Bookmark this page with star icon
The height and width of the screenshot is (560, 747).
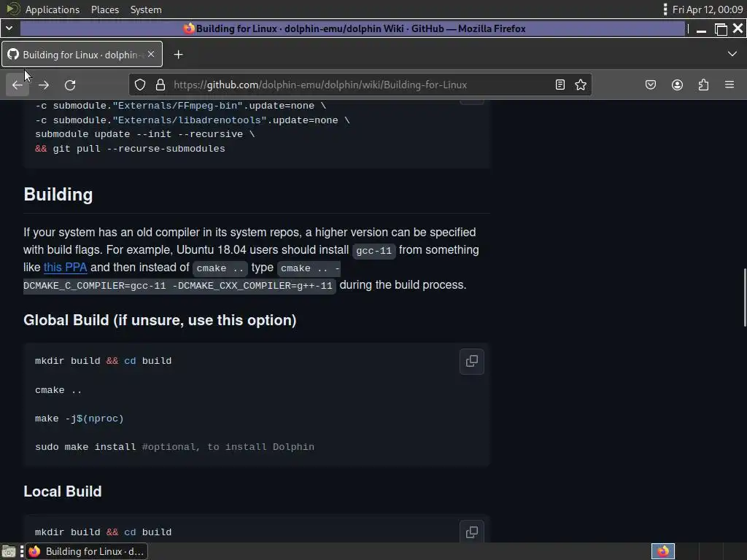[x=580, y=85]
